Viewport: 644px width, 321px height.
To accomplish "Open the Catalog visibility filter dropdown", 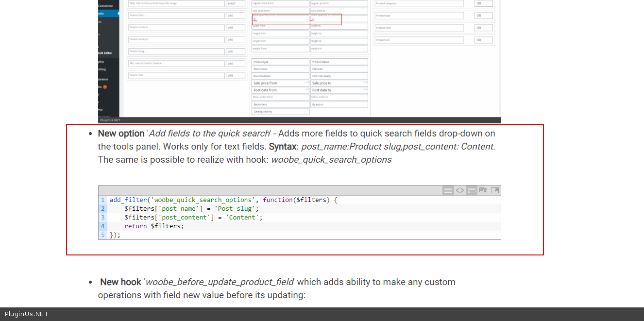I will coord(280,112).
